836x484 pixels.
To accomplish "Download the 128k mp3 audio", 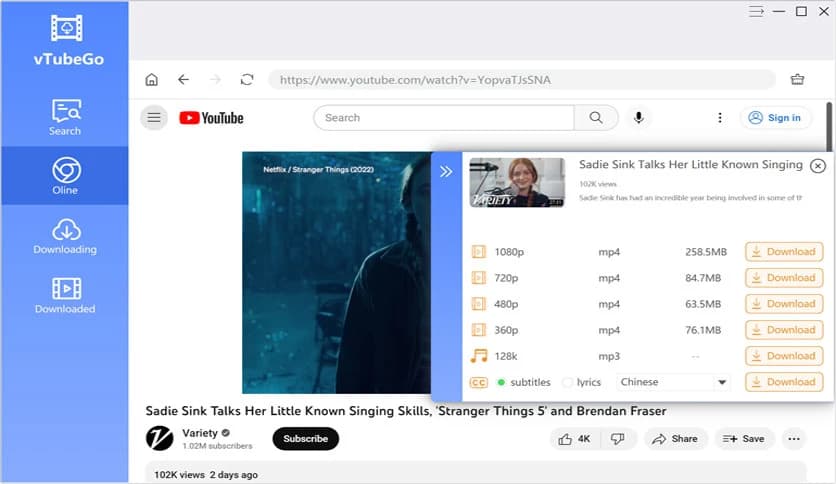I will click(784, 356).
